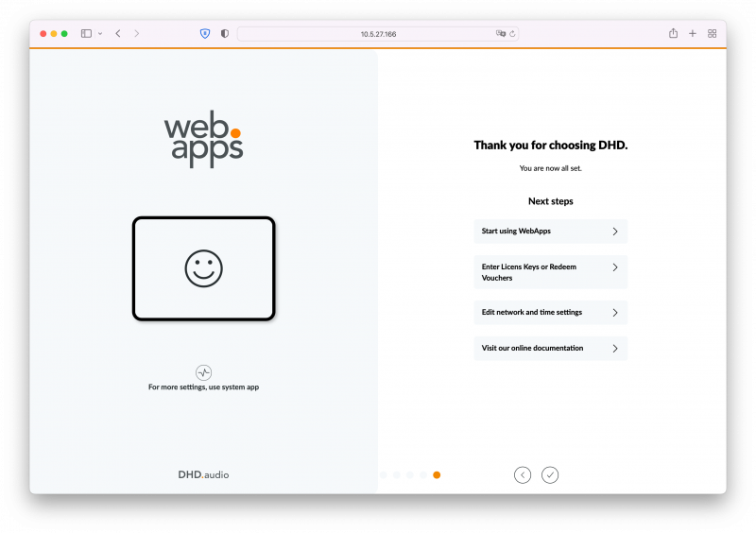Select the orange active step dot
Viewport: 756px width, 533px height.
437,475
